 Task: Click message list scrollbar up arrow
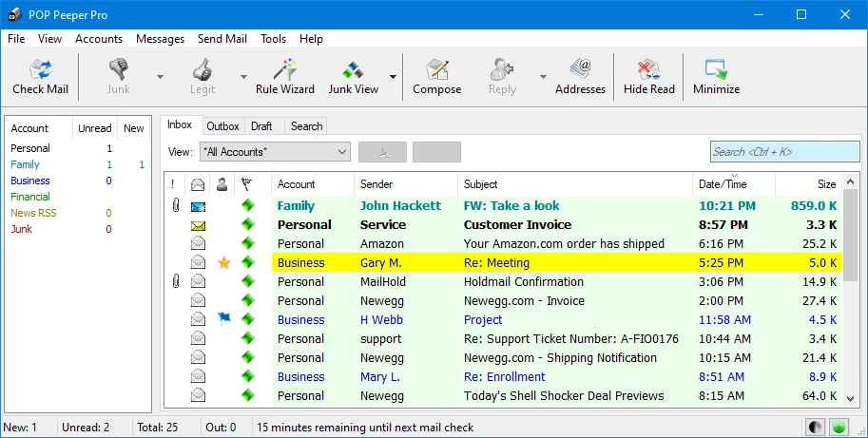pos(851,181)
